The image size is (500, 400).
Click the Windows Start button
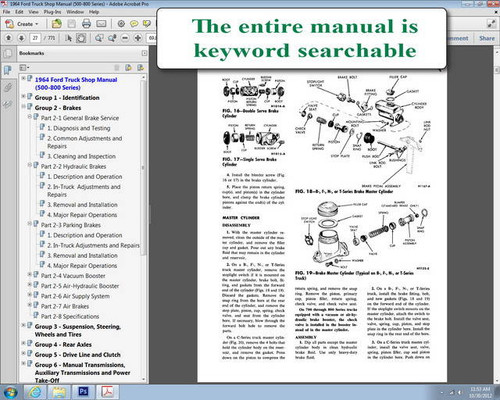pyautogui.click(x=10, y=392)
